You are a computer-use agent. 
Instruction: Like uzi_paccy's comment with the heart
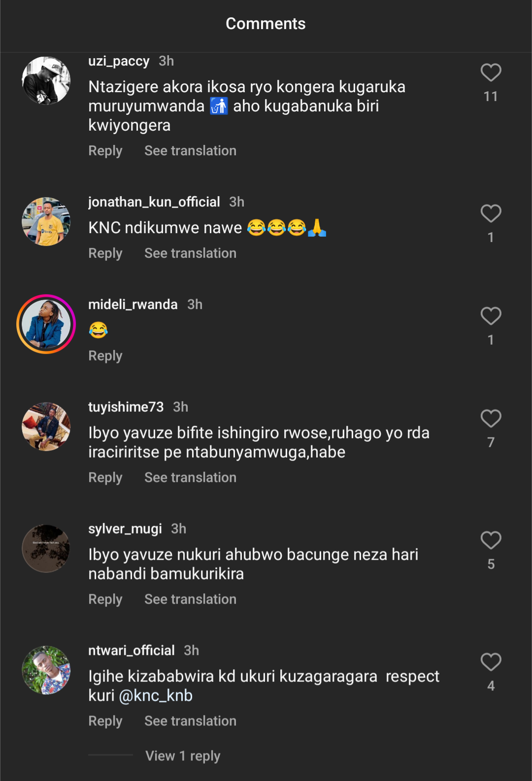pos(491,73)
